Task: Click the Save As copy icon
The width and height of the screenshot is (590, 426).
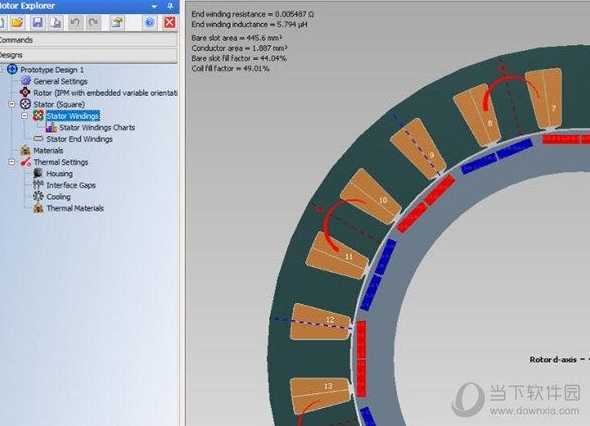Action: pos(56,23)
